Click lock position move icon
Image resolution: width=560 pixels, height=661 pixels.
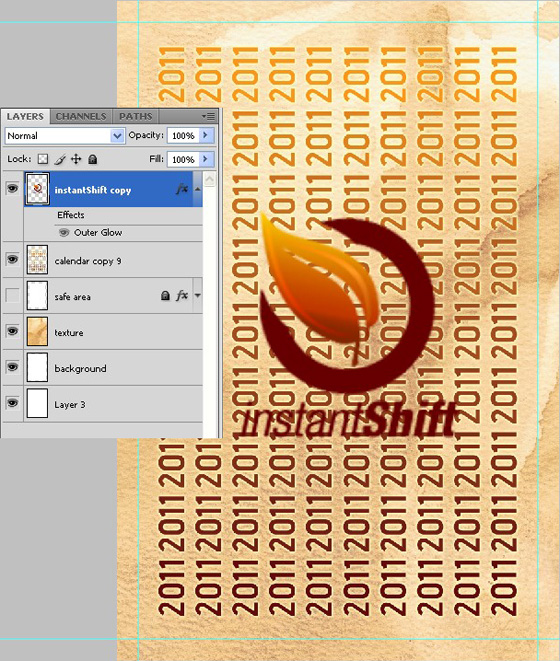(x=76, y=159)
